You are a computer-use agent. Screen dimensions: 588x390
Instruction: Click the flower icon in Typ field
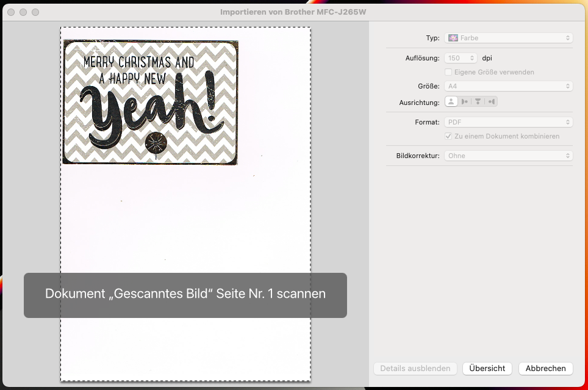(453, 38)
